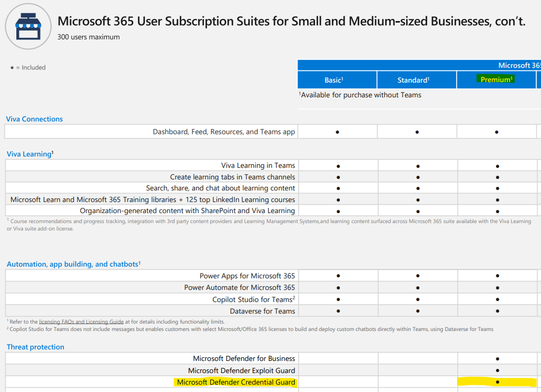Image resolution: width=541 pixels, height=392 pixels.
Task: Select Copilot Studio for Teams row label
Action: [x=253, y=299]
